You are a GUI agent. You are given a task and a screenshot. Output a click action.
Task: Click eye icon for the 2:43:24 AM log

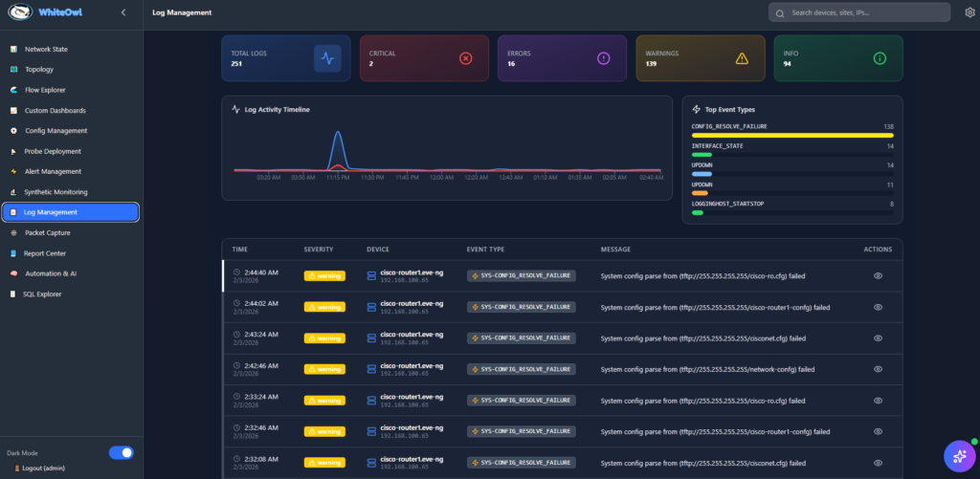877,337
